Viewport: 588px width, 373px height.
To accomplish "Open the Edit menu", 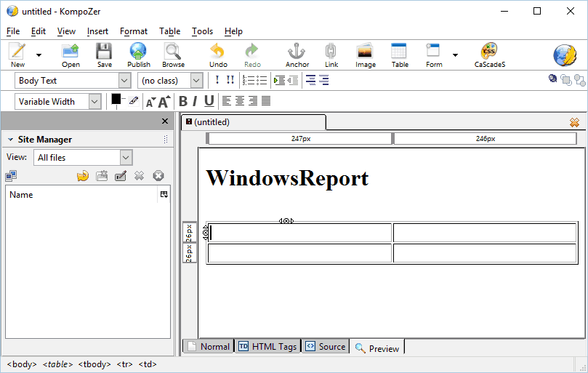I will [x=39, y=31].
